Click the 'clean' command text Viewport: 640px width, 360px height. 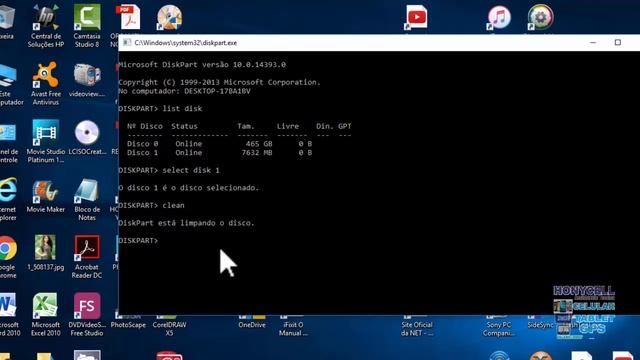(x=173, y=205)
